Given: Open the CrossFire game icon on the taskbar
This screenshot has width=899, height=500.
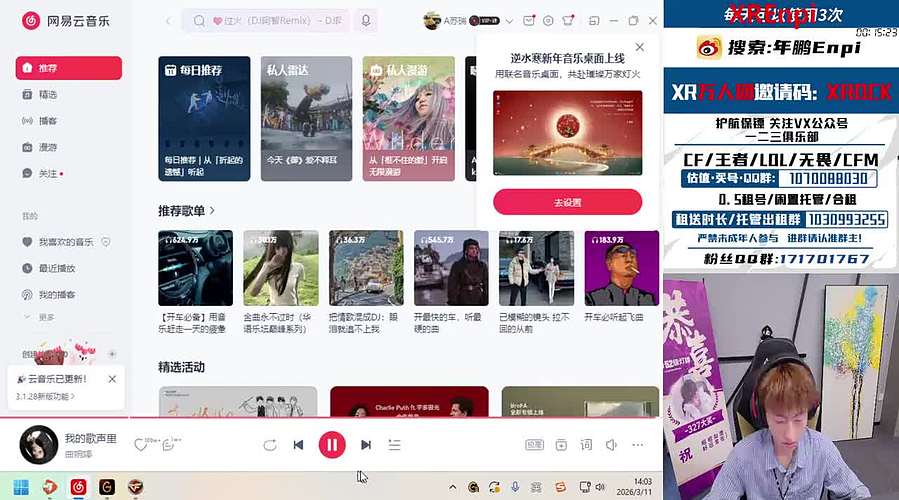Looking at the screenshot, I should coord(135,487).
